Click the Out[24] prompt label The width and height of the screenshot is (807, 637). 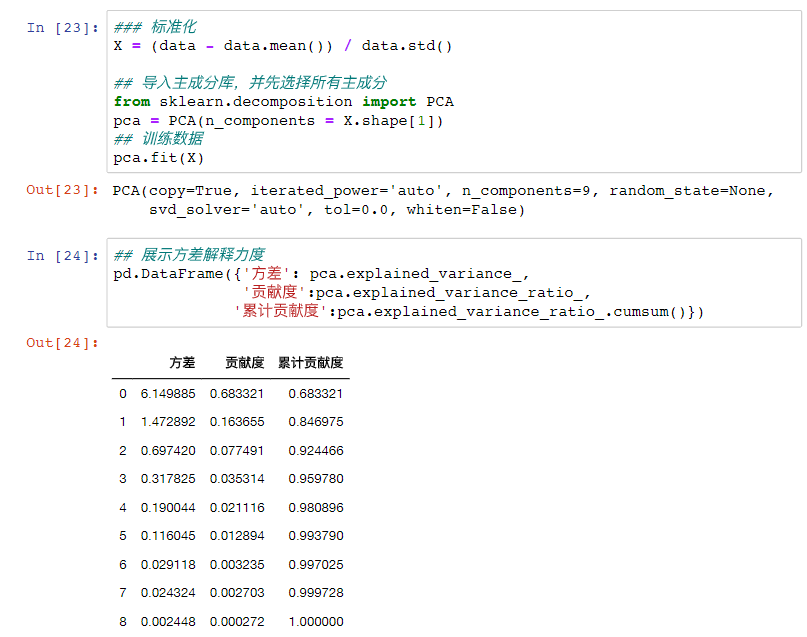pyautogui.click(x=62, y=343)
